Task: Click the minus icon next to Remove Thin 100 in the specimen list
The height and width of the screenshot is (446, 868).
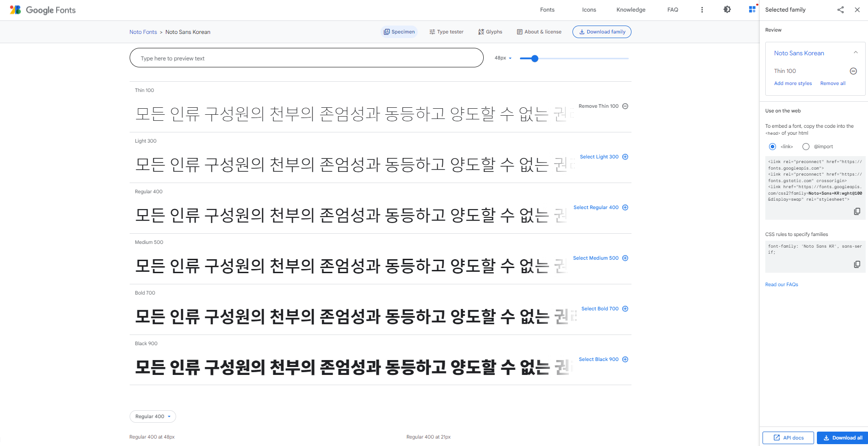Action: click(625, 106)
